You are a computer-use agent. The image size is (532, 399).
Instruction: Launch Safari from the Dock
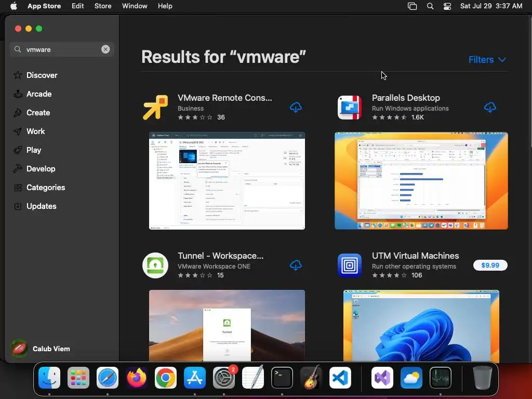point(108,378)
